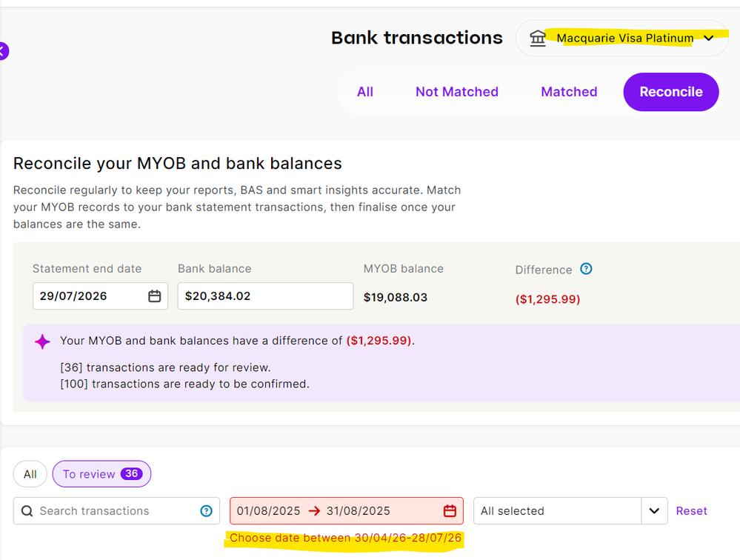Click the All selected combo box

tap(570, 510)
